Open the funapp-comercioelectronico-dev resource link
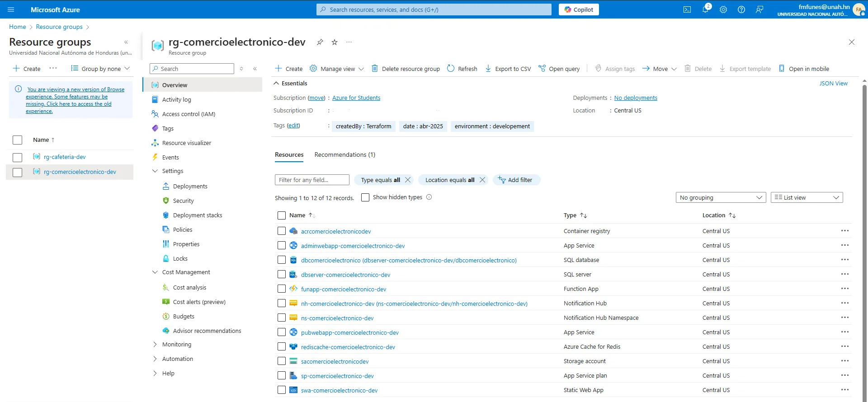This screenshot has width=868, height=402. click(344, 289)
